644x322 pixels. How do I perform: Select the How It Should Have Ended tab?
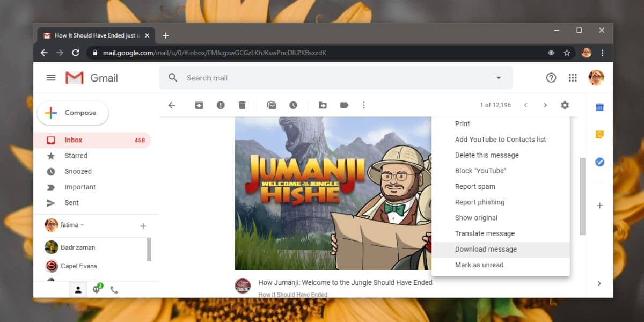coord(97,35)
